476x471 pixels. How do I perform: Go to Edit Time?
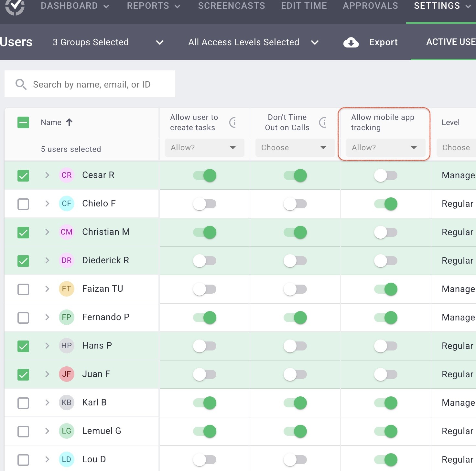[304, 6]
